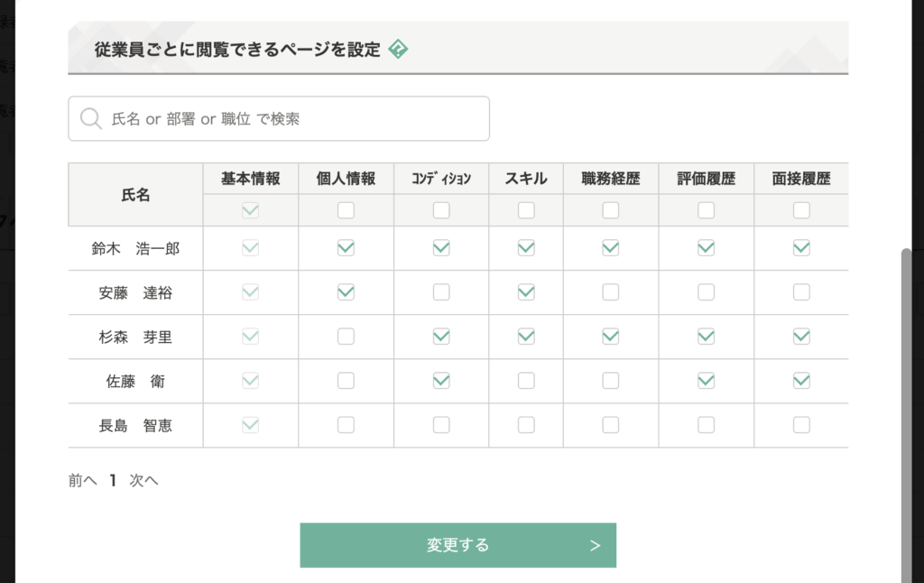
Task: Check 職務経歴 for 佐藤 衛
Action: coord(611,381)
